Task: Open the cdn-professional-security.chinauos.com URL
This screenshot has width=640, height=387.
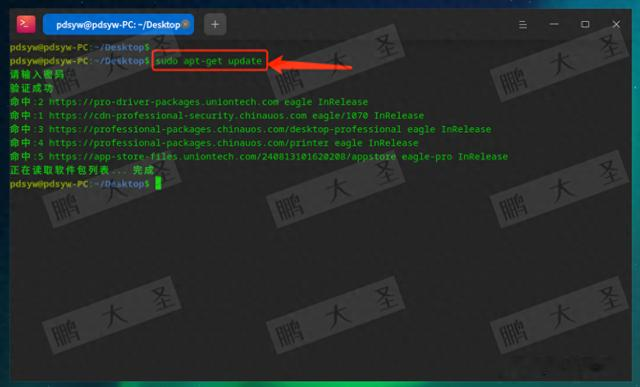Action: [178, 116]
